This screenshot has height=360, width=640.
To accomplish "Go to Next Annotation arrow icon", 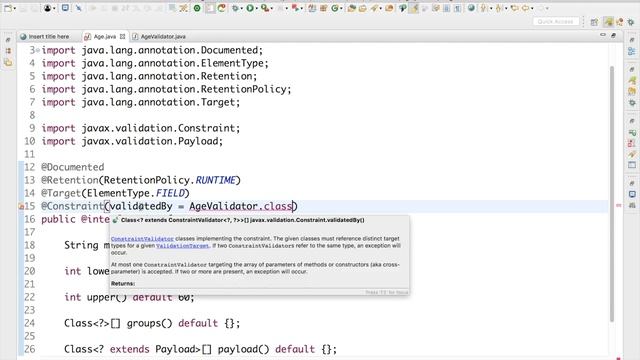I will pyautogui.click(x=483, y=8).
